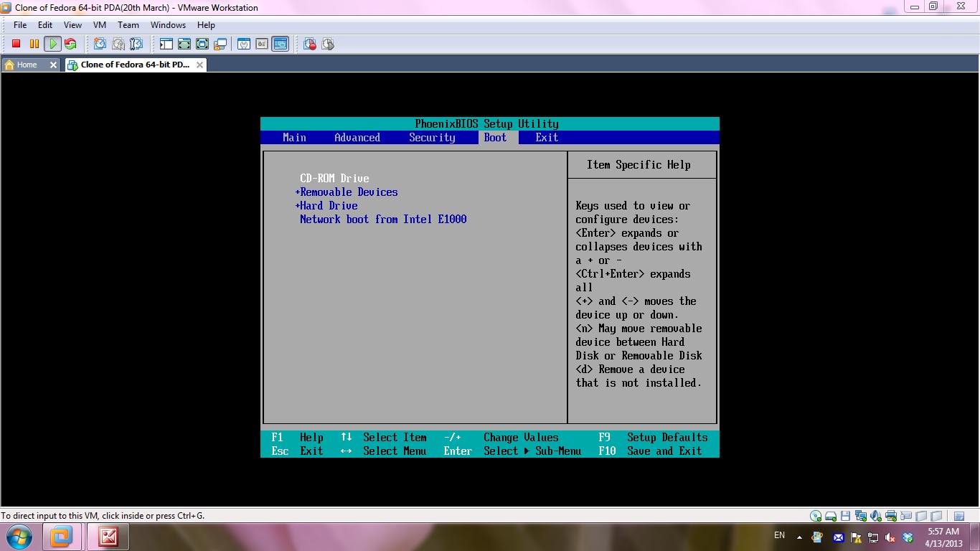Screen dimensions: 980x551
Task: Open Action Center flag tray icon
Action: [856, 537]
